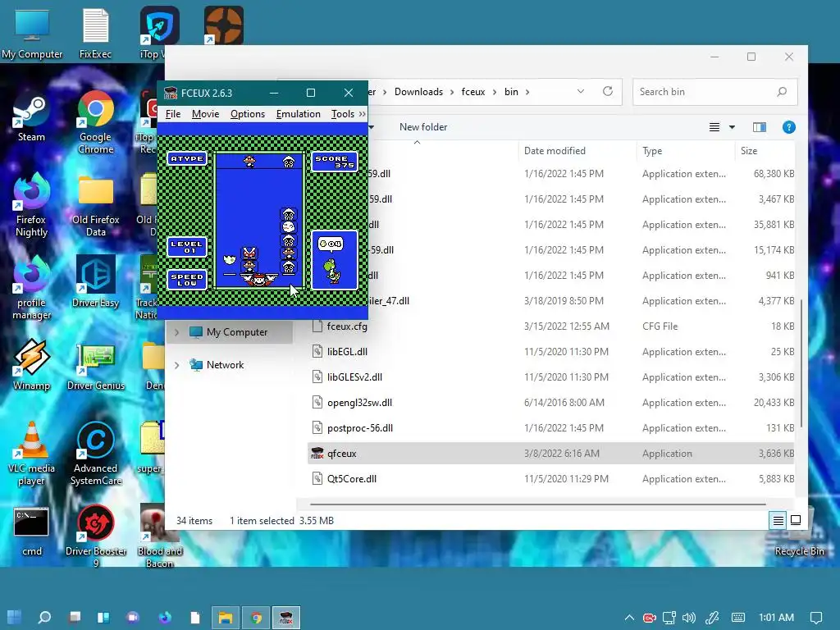This screenshot has height=630, width=840.
Task: Select the Qt5Core.dll file
Action: 552,479
